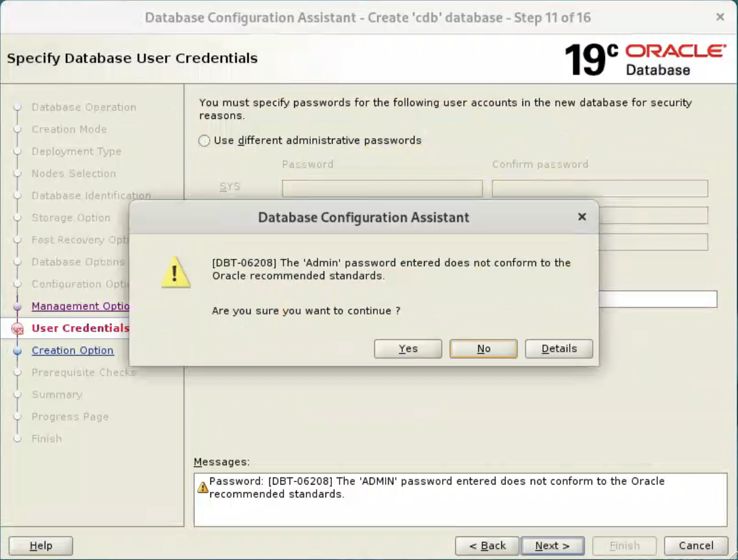This screenshot has width=738, height=560.
Task: Open the Help button
Action: click(x=40, y=545)
